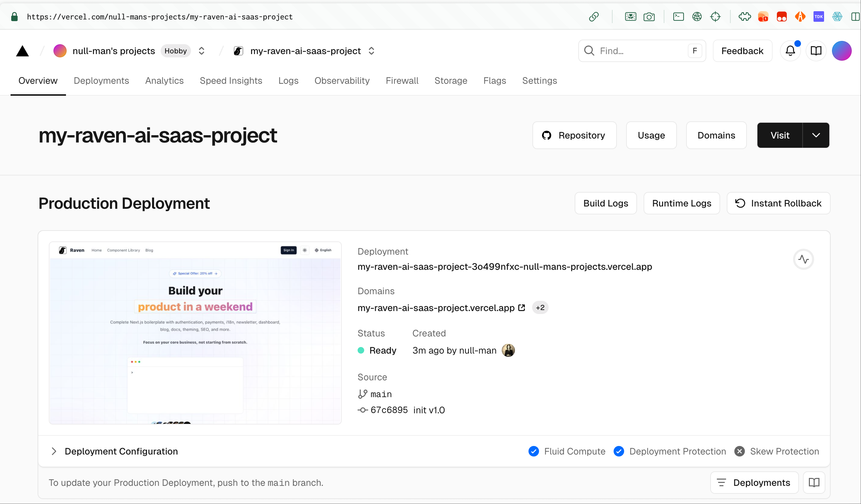Click the raven project icon in breadcrumb
This screenshot has width=861, height=504.
(x=238, y=51)
